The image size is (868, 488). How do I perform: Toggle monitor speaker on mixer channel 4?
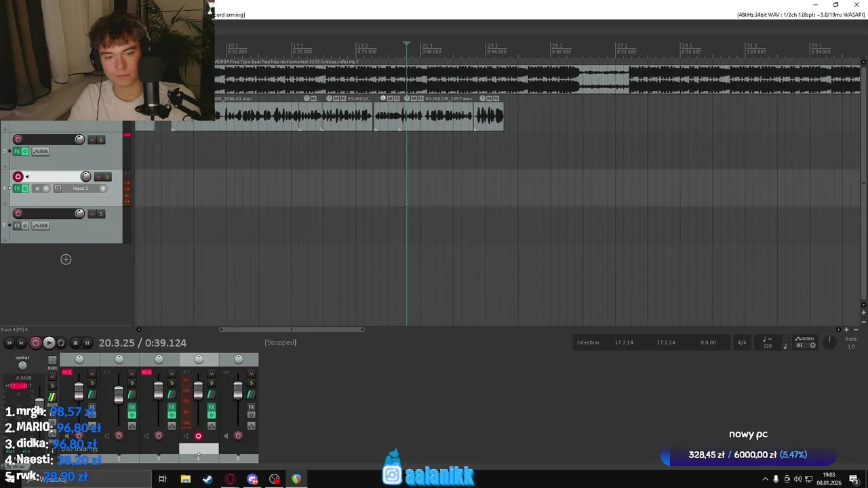tap(187, 436)
